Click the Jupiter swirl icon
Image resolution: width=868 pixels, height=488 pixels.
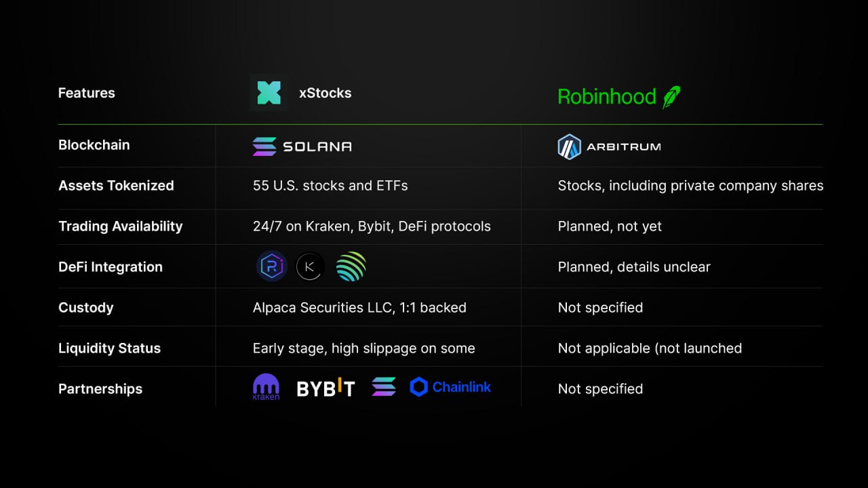[351, 266]
